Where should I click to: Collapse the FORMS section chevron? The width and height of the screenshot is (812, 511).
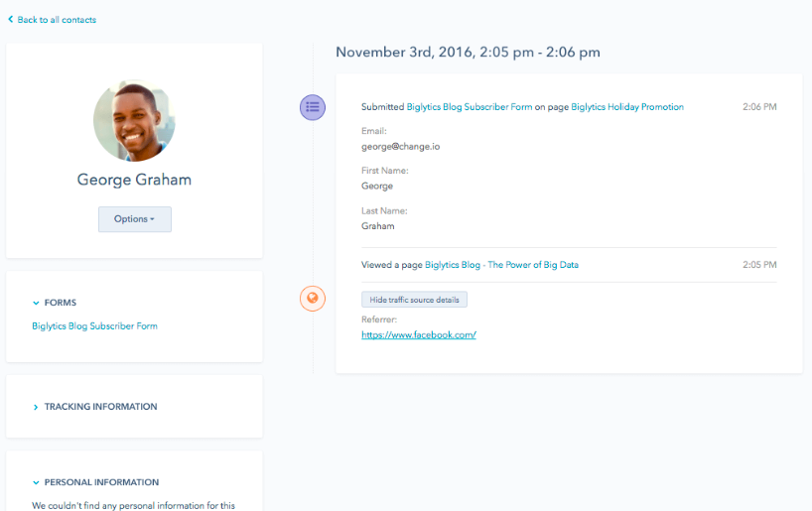[x=36, y=303]
